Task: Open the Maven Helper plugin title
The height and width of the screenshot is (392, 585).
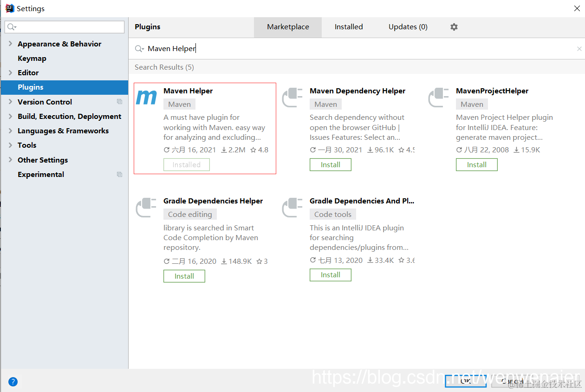Action: [188, 91]
